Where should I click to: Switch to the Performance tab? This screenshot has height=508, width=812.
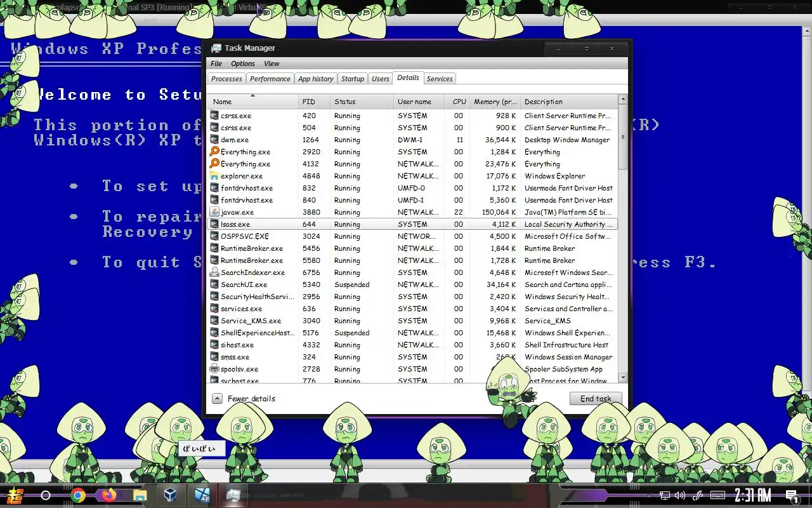(x=270, y=79)
